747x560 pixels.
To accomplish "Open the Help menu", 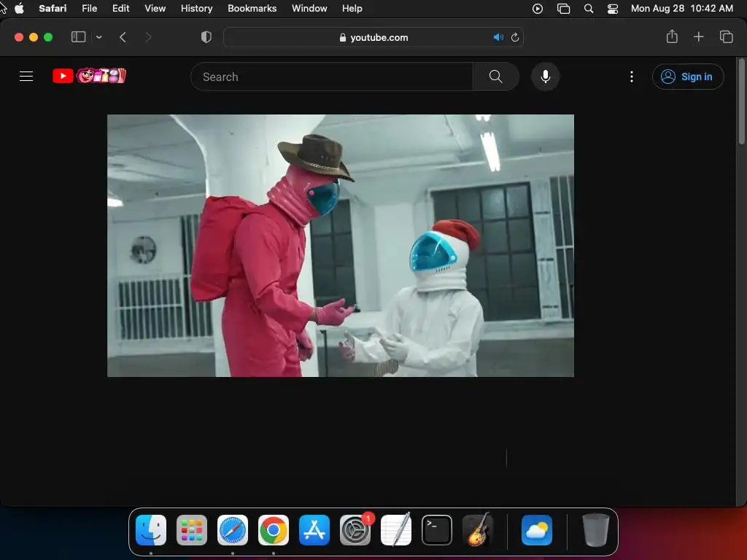I will [352, 8].
